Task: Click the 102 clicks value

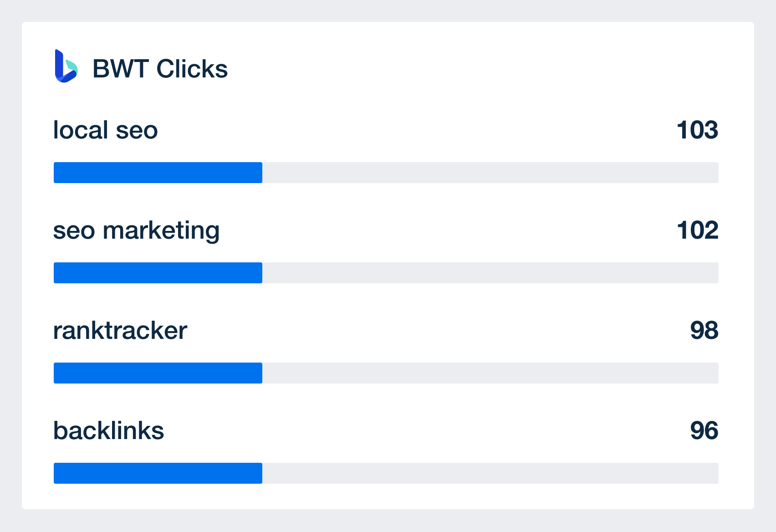Action: click(x=697, y=230)
